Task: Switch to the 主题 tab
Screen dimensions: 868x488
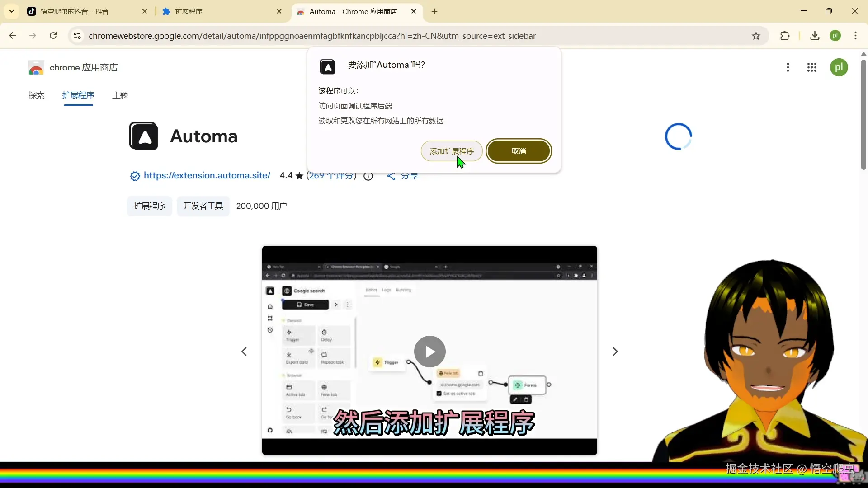Action: coord(120,95)
